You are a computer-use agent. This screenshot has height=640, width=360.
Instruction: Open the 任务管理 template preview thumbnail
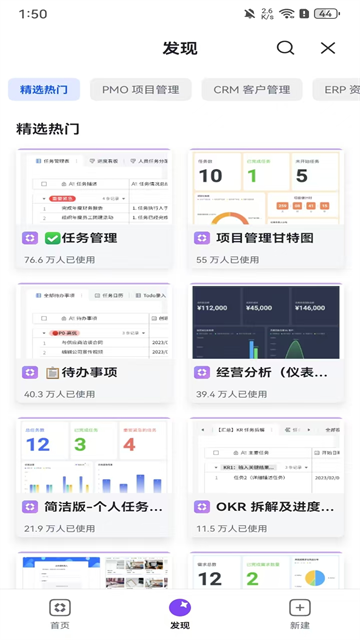94,187
